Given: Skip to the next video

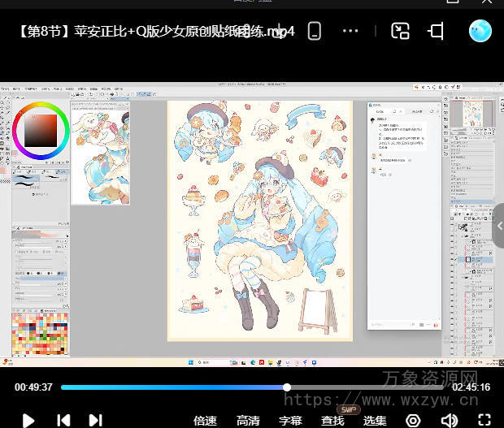Looking at the screenshot, I should [x=95, y=420].
